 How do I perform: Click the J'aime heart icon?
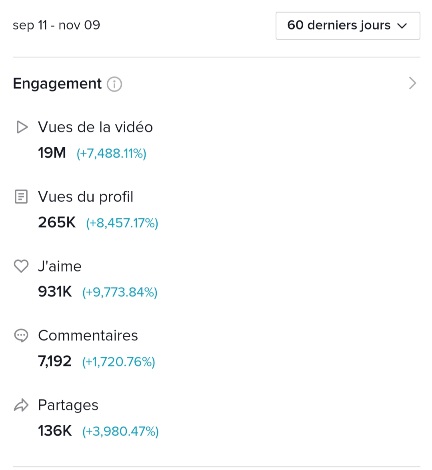(21, 266)
